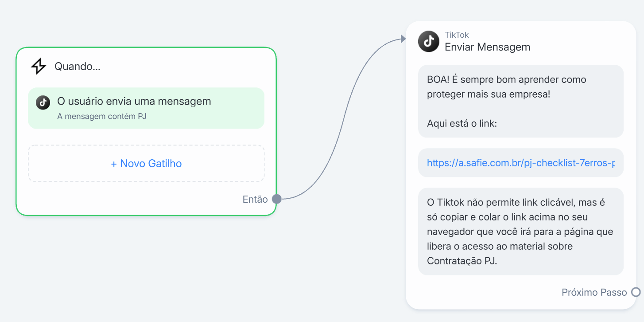
Task: Add a new trigger with + Novo Gatilho
Action: (146, 163)
